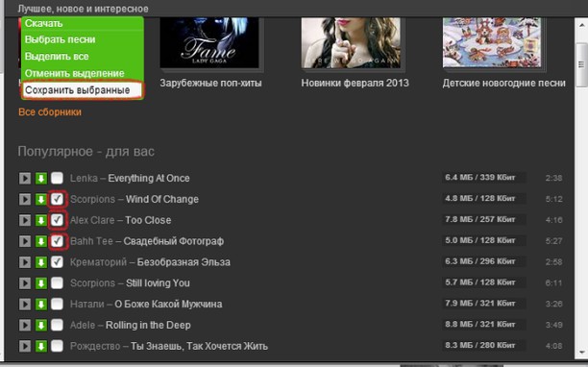This screenshot has width=588, height=367.
Task: Click the 5:12 duration value
Action: point(553,199)
